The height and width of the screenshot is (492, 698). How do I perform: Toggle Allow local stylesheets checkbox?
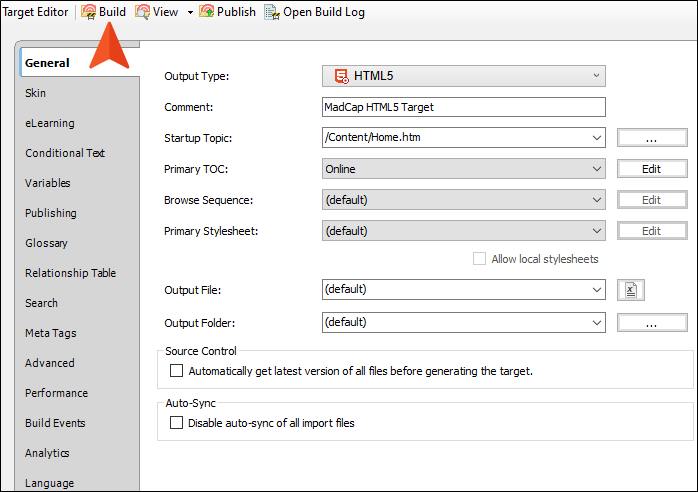pyautogui.click(x=479, y=259)
